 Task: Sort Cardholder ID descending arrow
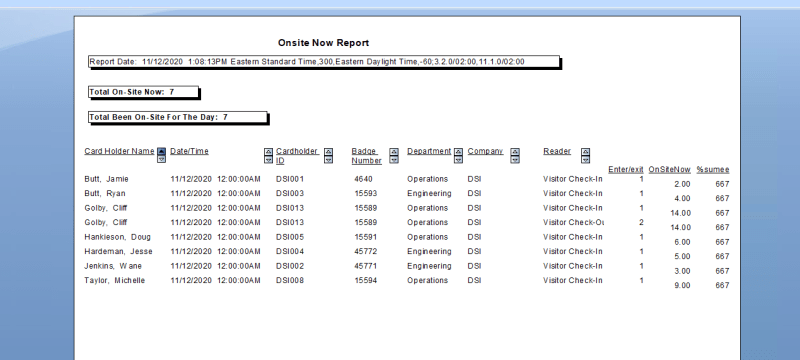pyautogui.click(x=329, y=160)
